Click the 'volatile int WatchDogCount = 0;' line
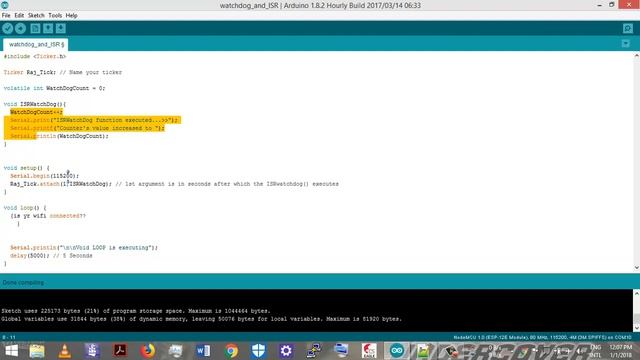Viewport: 640px width, 360px height. click(54, 88)
